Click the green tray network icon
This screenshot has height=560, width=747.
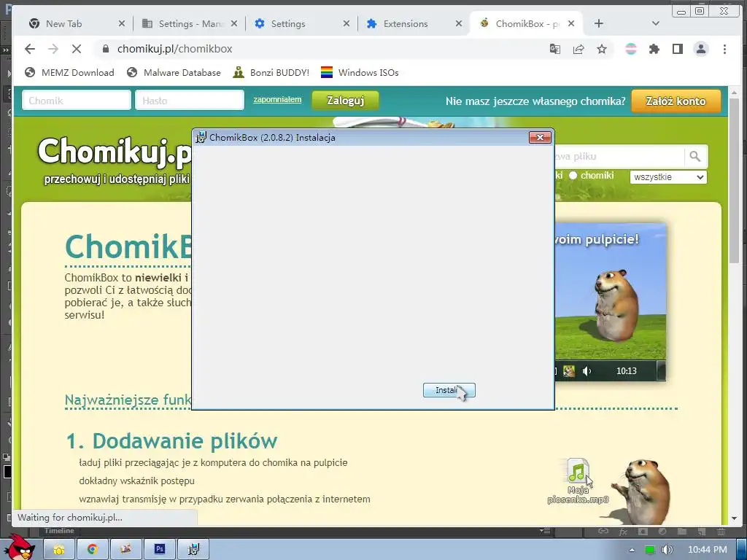click(649, 550)
